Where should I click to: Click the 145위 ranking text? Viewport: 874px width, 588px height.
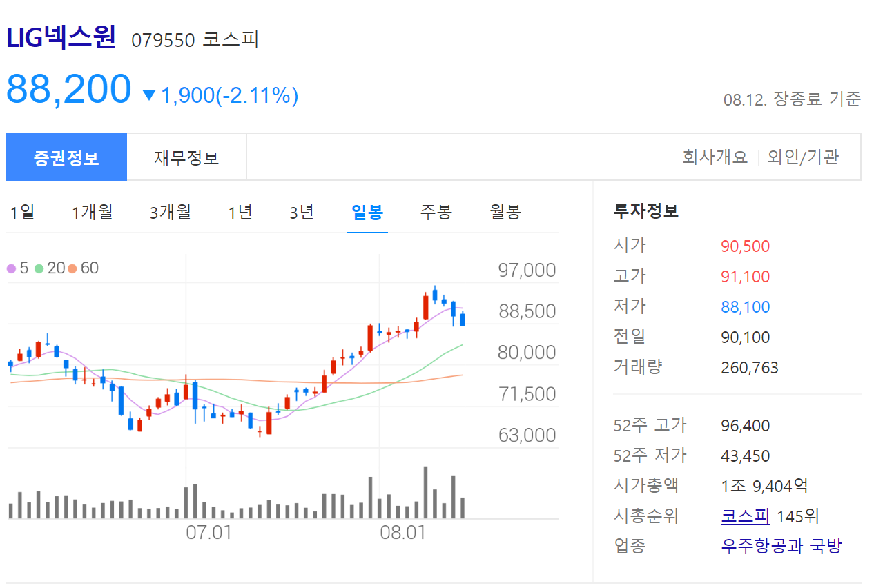click(x=798, y=516)
